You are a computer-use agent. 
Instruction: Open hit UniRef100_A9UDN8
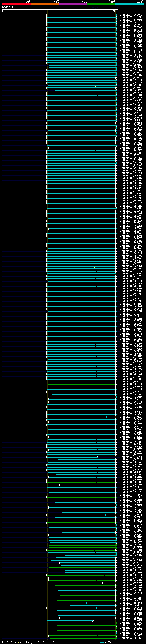(131, 319)
